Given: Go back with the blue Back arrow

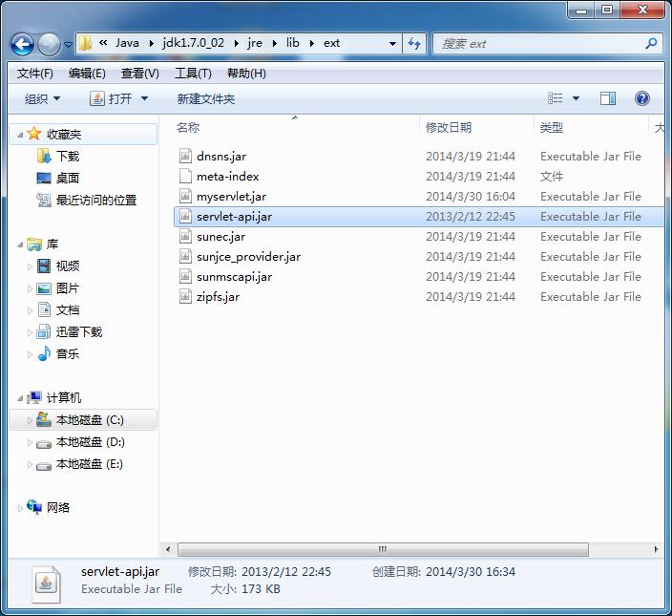Looking at the screenshot, I should 22,44.
